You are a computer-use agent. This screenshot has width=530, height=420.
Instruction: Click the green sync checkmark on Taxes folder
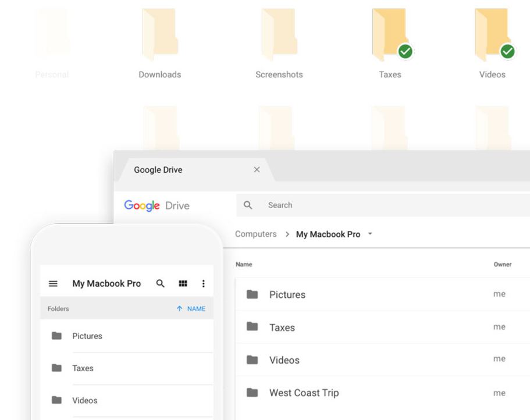coord(405,51)
